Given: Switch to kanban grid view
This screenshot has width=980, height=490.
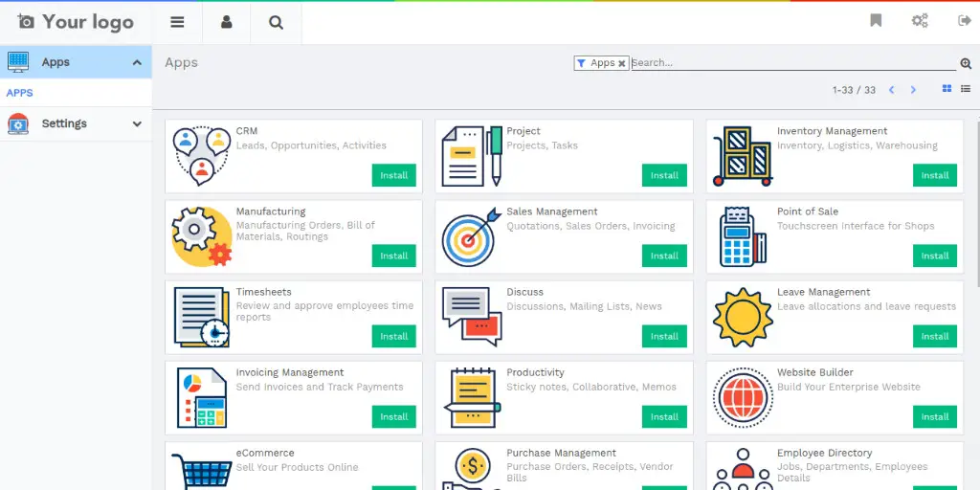Looking at the screenshot, I should coord(947,89).
